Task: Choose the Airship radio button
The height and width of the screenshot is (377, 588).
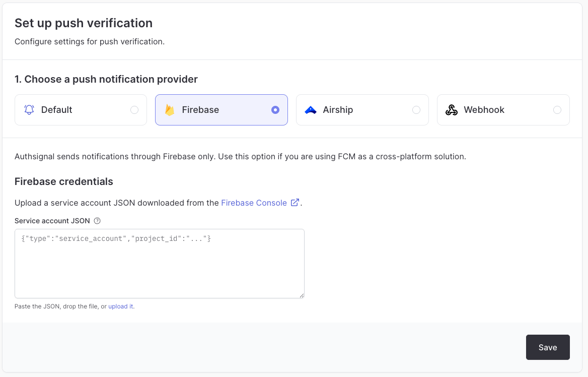Action: [416, 110]
